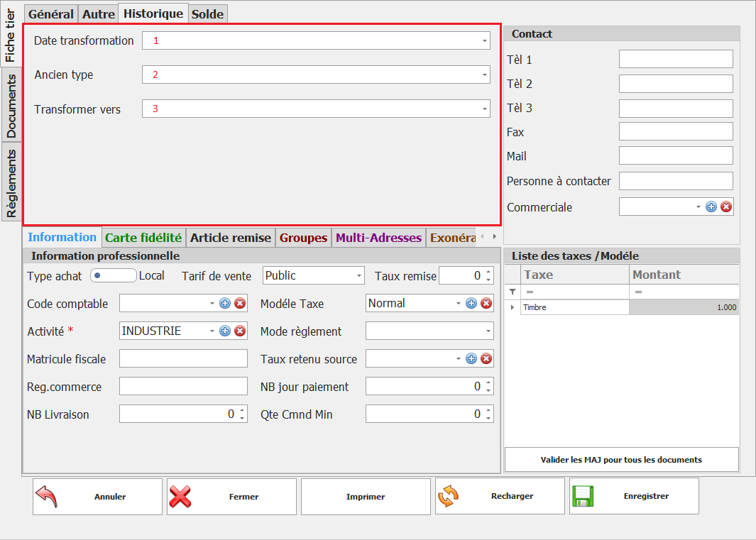Screen dimensions: 756x540
Task: Switch to the Solde tab
Action: [207, 13]
